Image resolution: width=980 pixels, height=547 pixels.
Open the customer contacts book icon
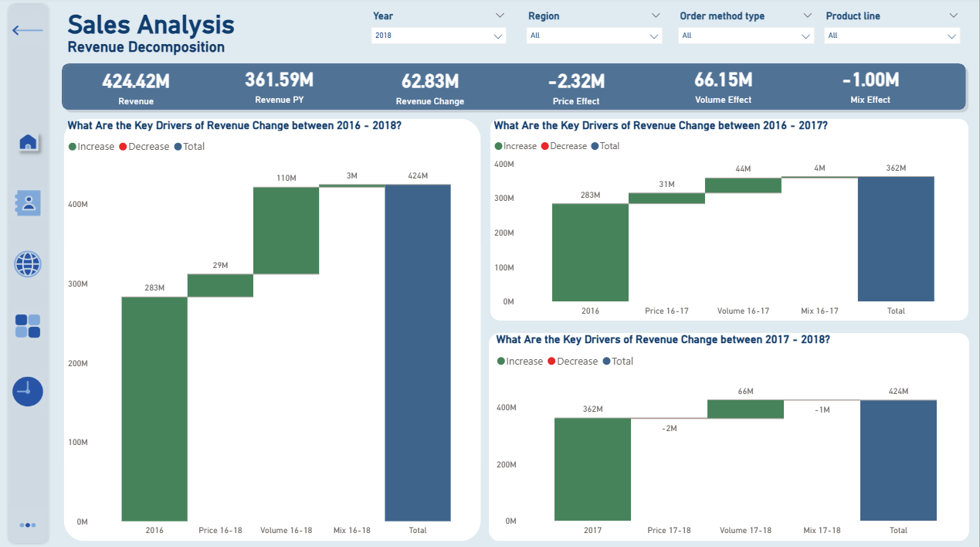[x=28, y=203]
